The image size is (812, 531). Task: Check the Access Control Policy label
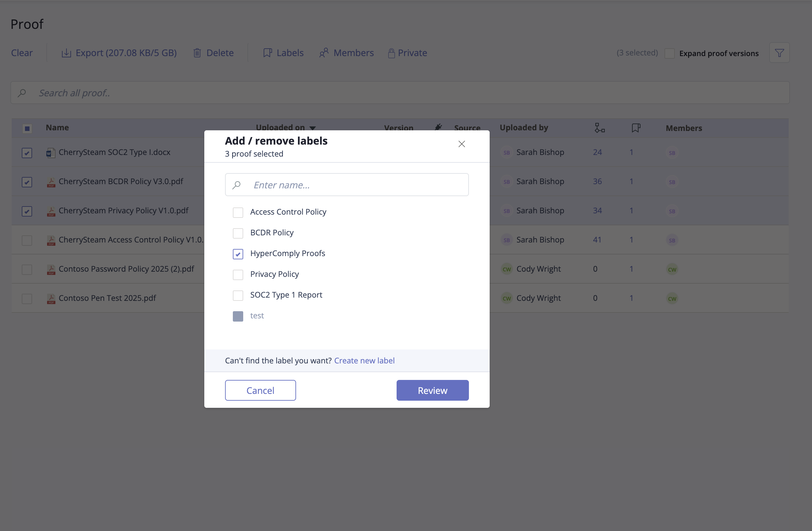(238, 212)
